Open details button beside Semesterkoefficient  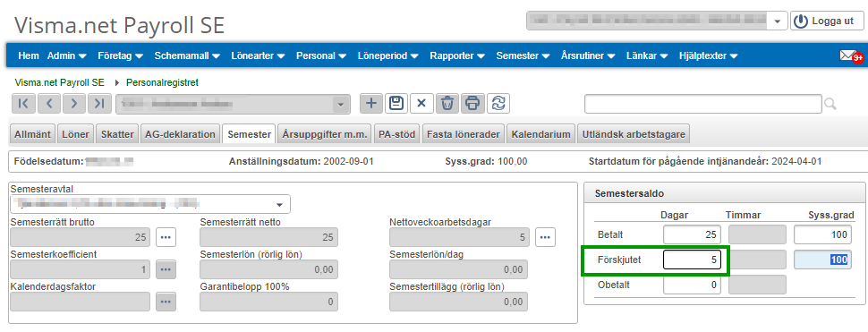click(166, 269)
